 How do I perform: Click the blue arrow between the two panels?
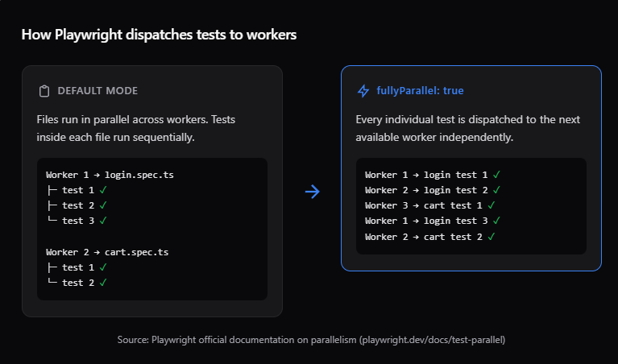point(313,191)
